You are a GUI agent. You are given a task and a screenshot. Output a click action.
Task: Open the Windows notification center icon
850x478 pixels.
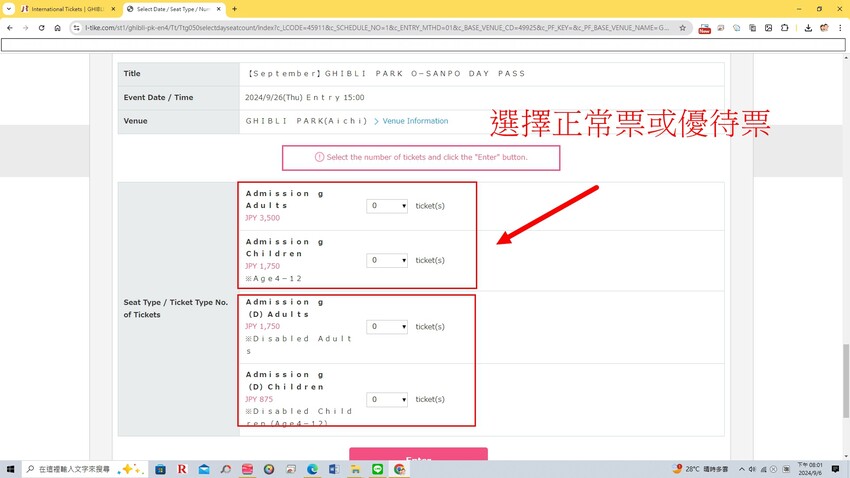pyautogui.click(x=835, y=469)
